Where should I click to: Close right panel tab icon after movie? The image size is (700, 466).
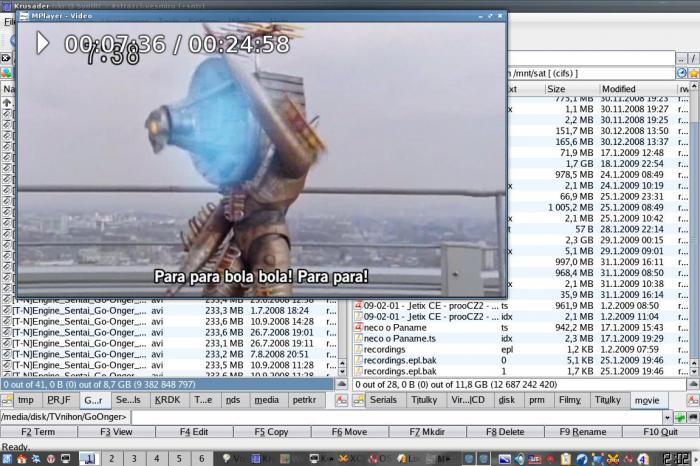pos(693,400)
